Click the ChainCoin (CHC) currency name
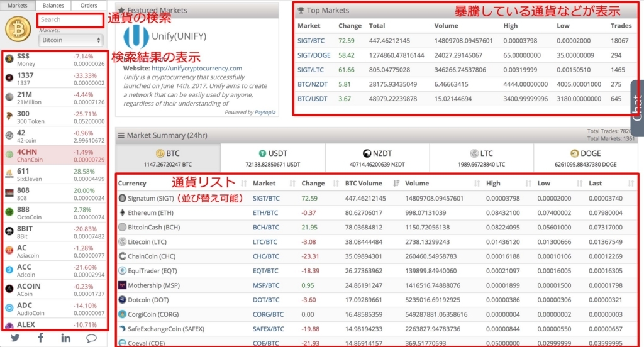This screenshot has height=347, width=644. pyautogui.click(x=152, y=256)
